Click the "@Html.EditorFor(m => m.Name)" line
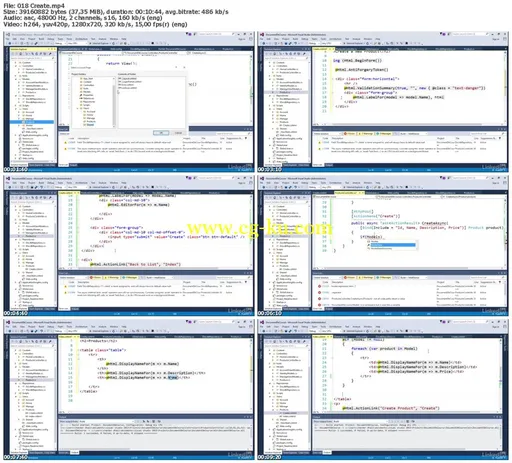 pos(139,205)
